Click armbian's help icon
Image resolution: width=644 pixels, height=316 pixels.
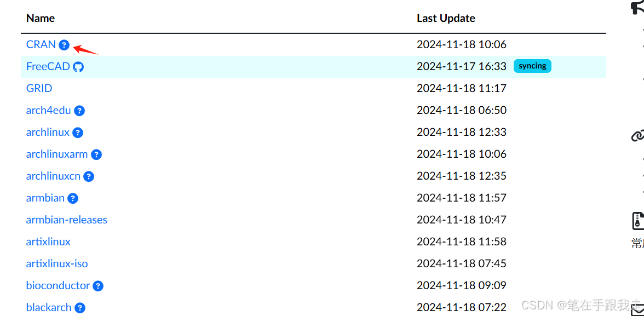point(73,198)
